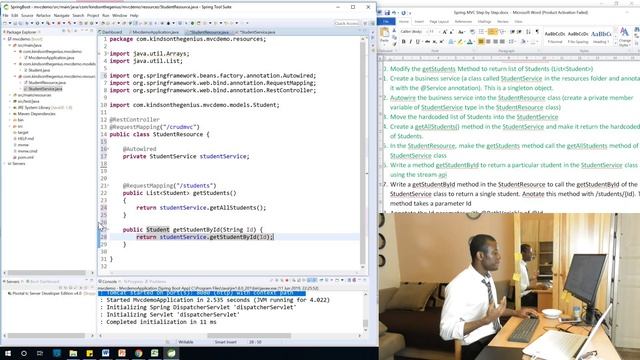
Task: Click Copy icon in Word clipboard group
Action: tap(394, 37)
